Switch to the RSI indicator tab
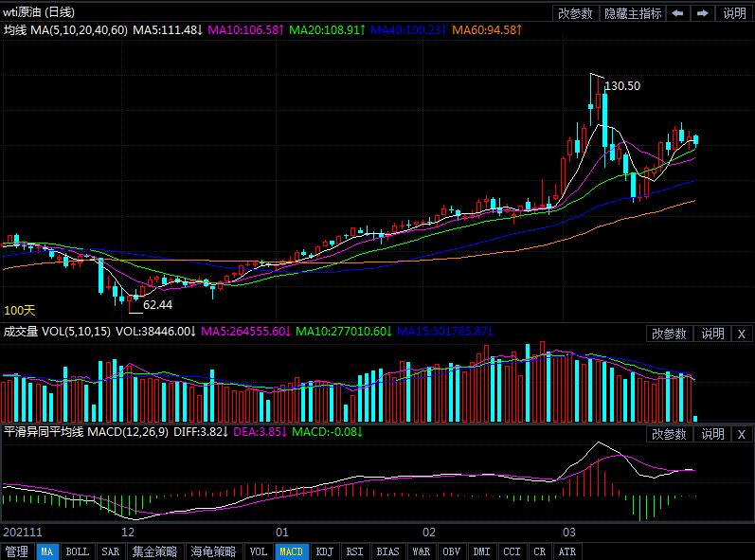Viewport: 755px width, 560px height. point(355,551)
